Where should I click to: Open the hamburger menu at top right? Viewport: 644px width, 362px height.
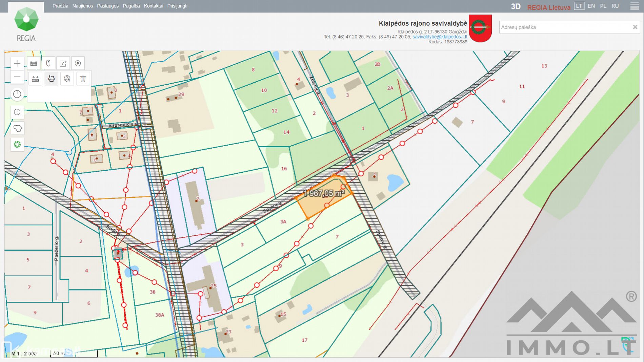point(635,6)
